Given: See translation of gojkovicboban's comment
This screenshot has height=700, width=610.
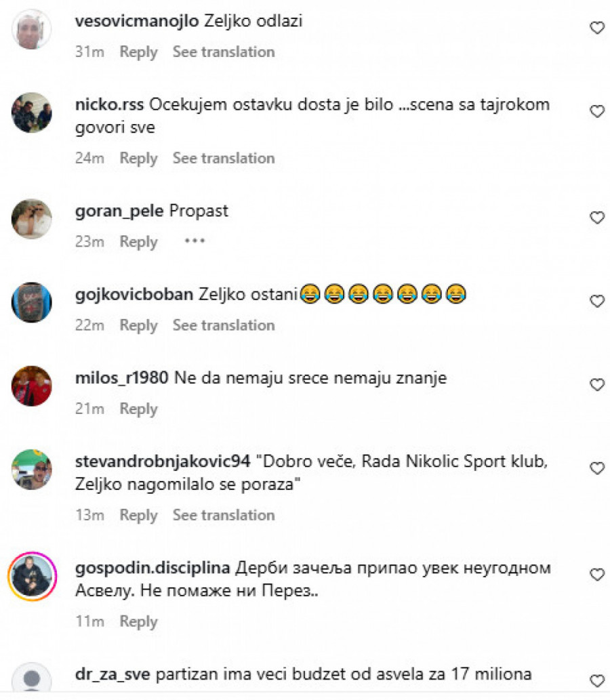Looking at the screenshot, I should (x=224, y=325).
